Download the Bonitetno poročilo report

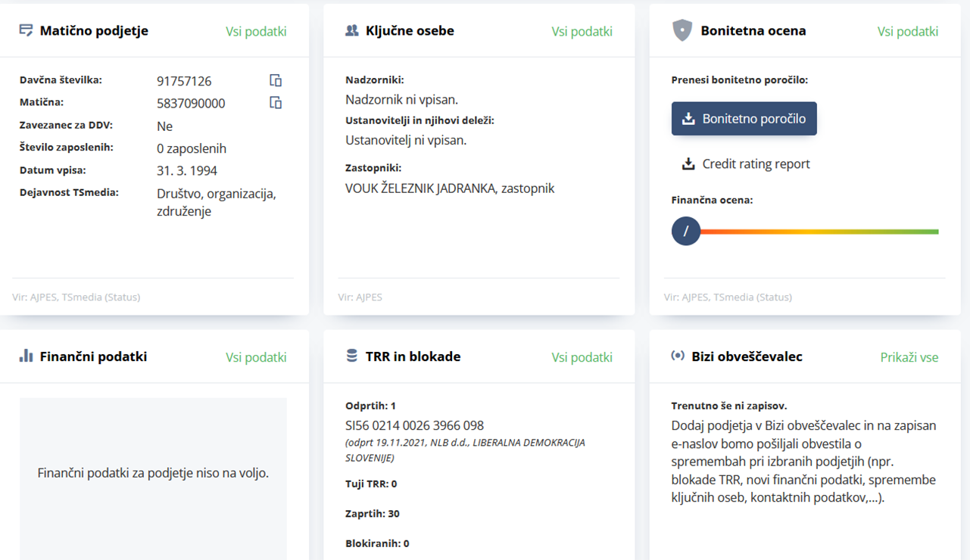[x=744, y=119]
